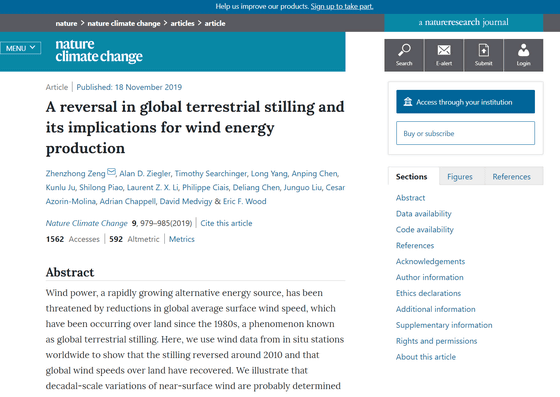Open author Shilong Piao

pyautogui.click(x=101, y=187)
